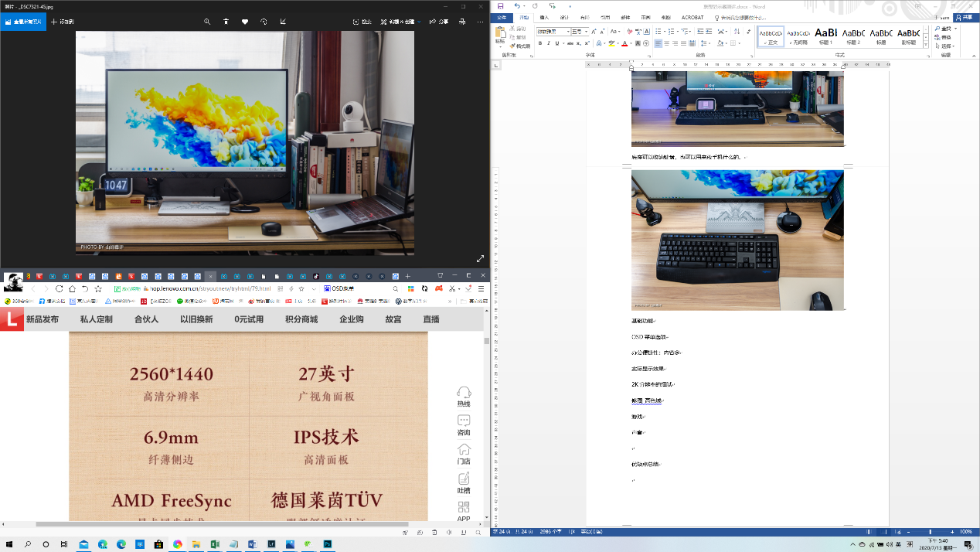Screen dimensions: 980x552
Task: Open the browser hamburger menu
Action: tap(481, 288)
